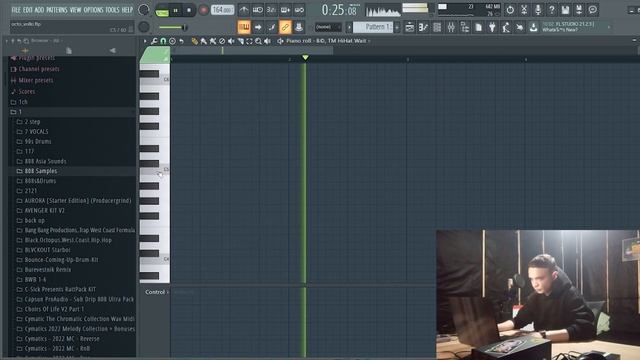The width and height of the screenshot is (640, 360).
Task: Open the Channel presets browser item
Action: [35, 69]
